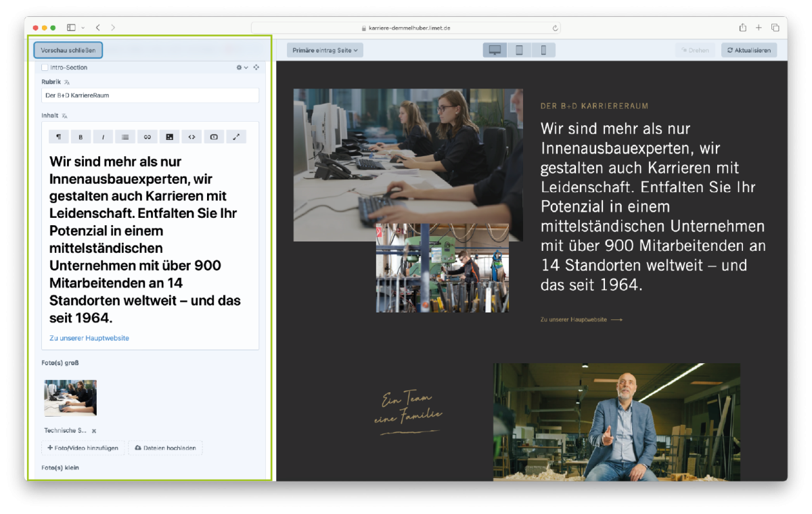
Task: Click the Aktualisieren button
Action: click(x=749, y=50)
